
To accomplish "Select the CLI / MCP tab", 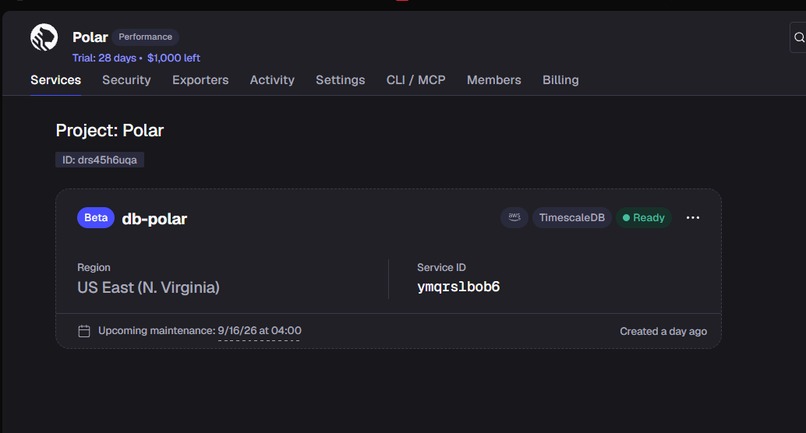I will (x=416, y=80).
